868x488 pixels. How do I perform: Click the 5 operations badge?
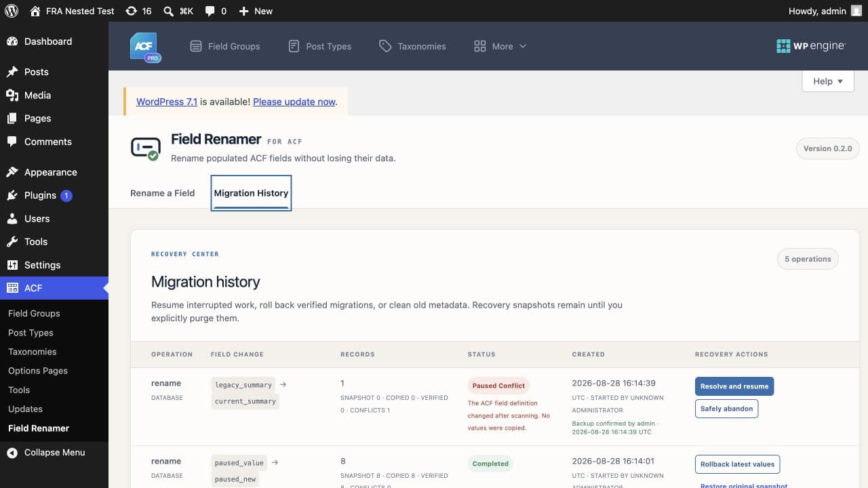click(x=808, y=259)
